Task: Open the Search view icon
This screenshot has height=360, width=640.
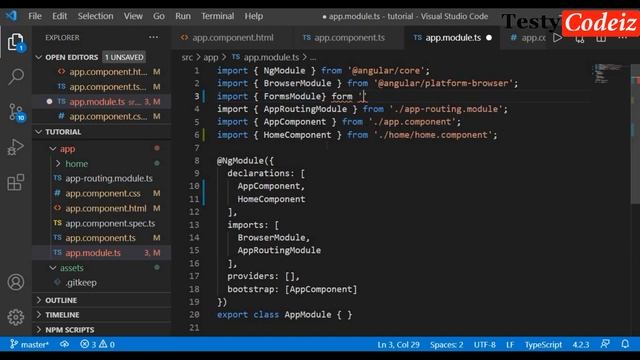Action: pyautogui.click(x=16, y=77)
